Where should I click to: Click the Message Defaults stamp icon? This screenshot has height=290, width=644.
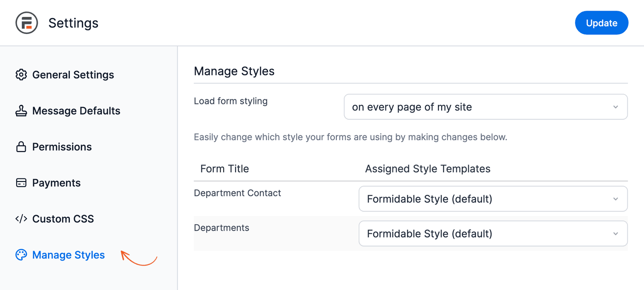pos(21,111)
